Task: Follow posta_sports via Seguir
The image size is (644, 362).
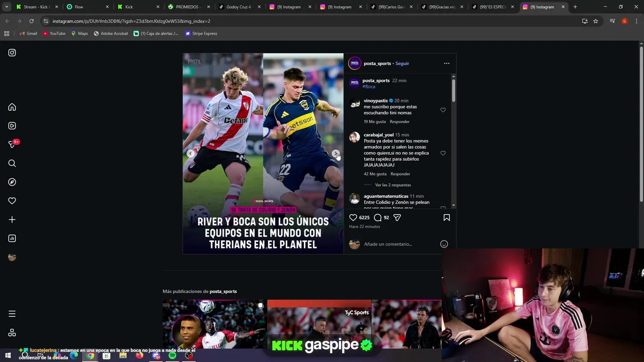Action: (402, 63)
